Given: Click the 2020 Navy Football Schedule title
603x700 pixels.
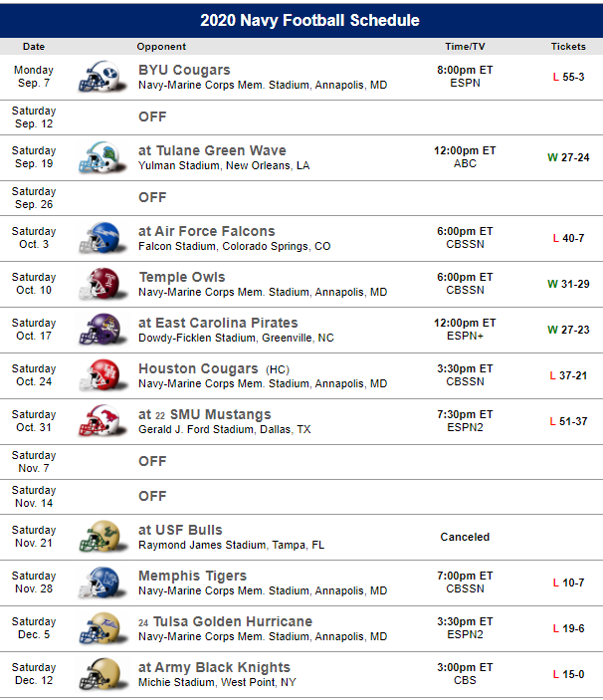Looking at the screenshot, I should pos(309,20).
